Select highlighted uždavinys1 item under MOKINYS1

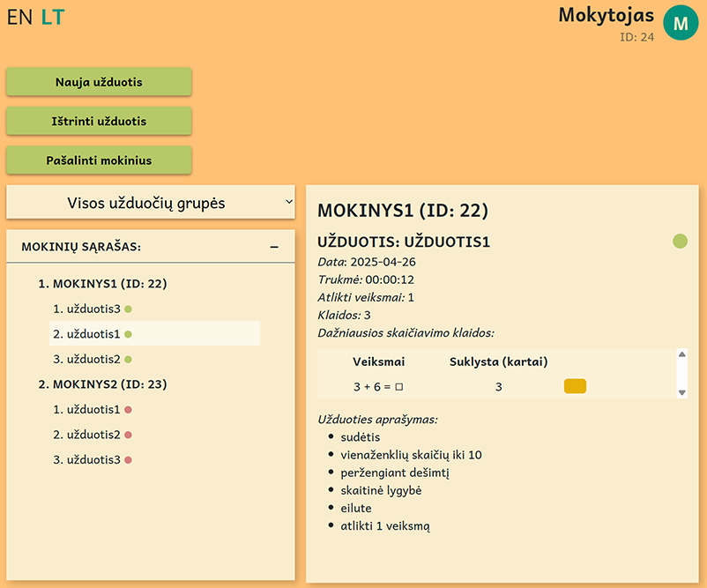[x=154, y=334]
